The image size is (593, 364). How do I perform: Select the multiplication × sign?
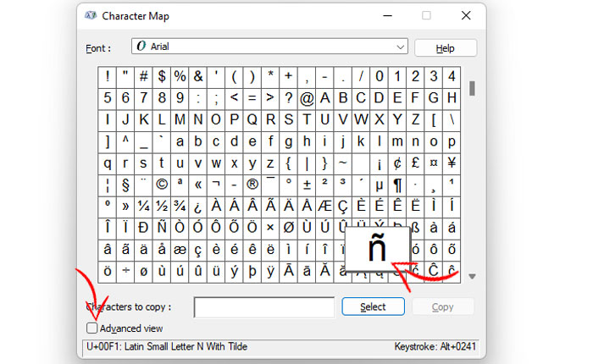point(270,228)
